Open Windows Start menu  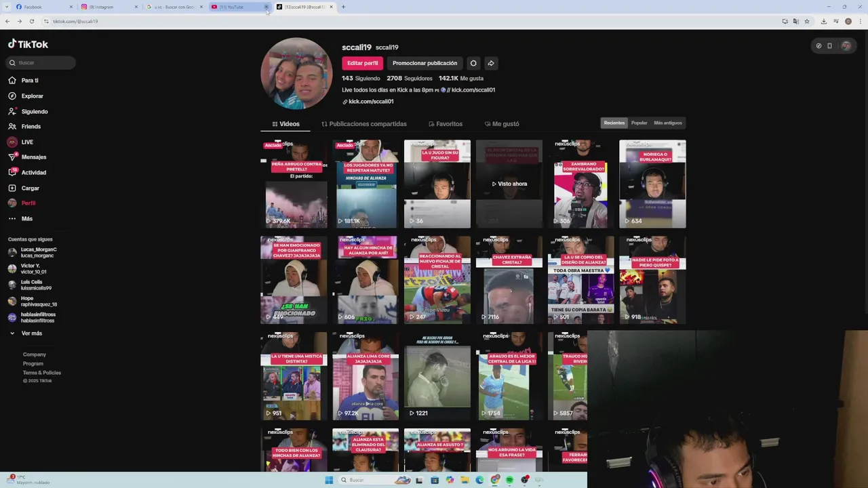tap(329, 480)
